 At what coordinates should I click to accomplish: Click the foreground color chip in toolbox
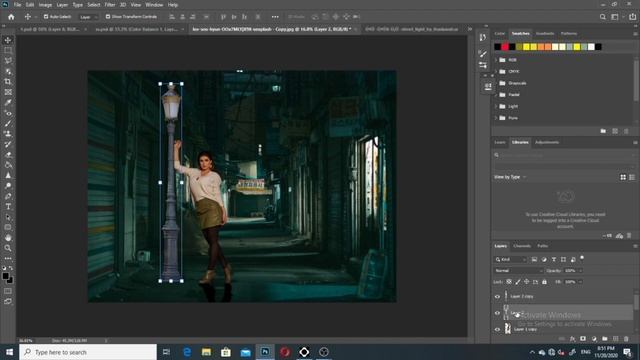(x=5, y=276)
